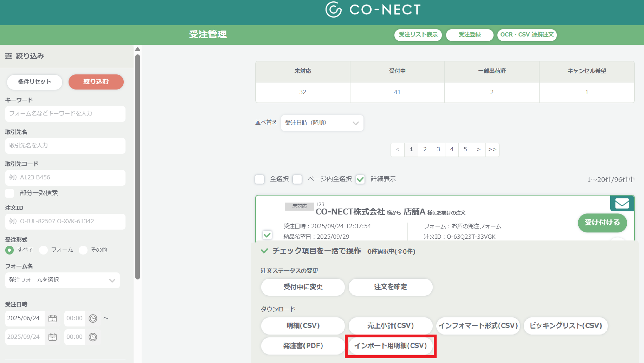Click the start date field 2025/06/24
The image size is (644, 363).
[25, 318]
